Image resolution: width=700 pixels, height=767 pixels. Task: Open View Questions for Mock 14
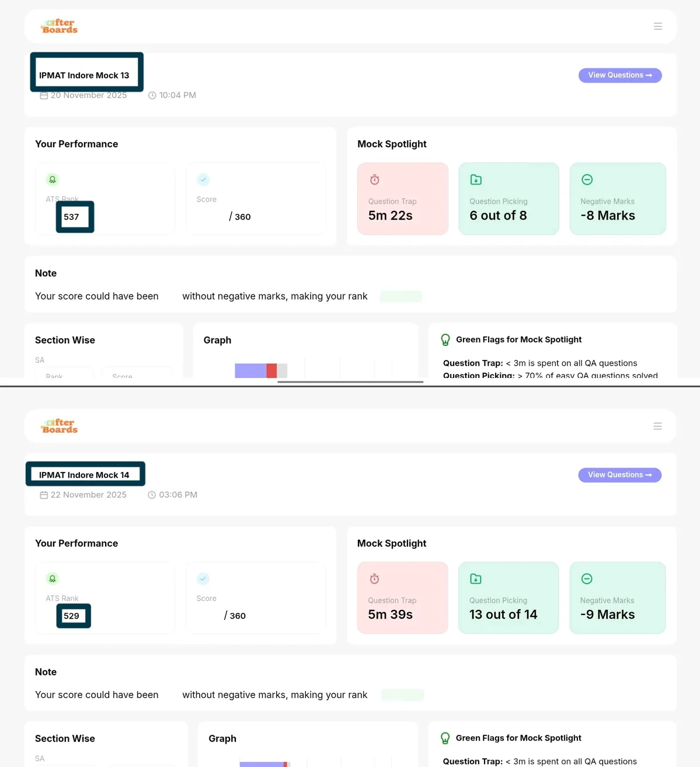pyautogui.click(x=620, y=475)
